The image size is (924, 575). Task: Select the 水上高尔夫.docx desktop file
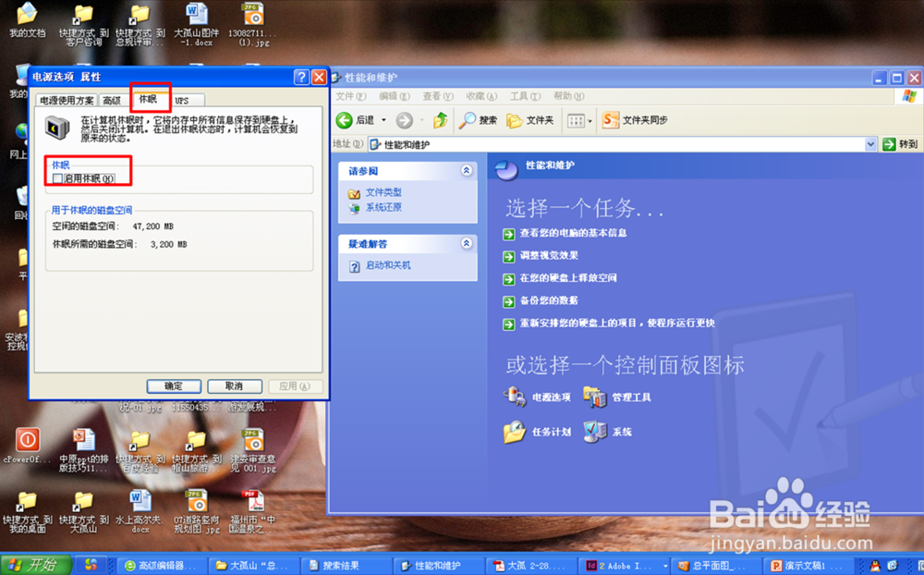pyautogui.click(x=140, y=511)
